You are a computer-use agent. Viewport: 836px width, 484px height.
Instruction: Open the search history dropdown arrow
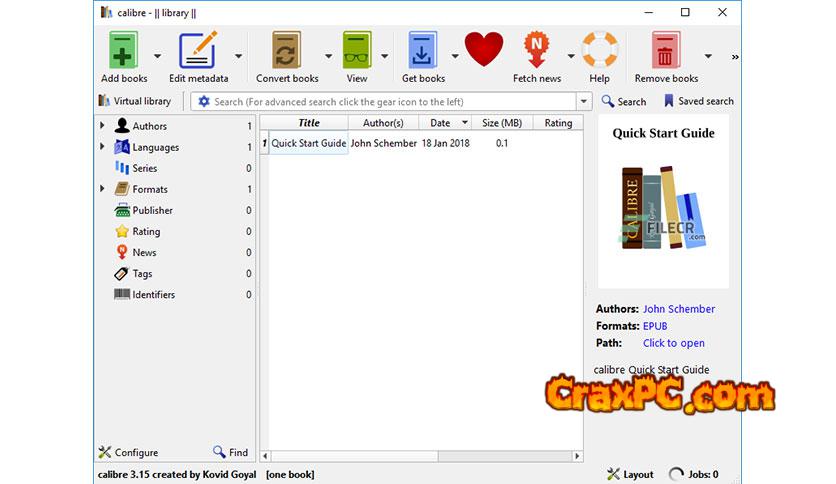pyautogui.click(x=584, y=101)
